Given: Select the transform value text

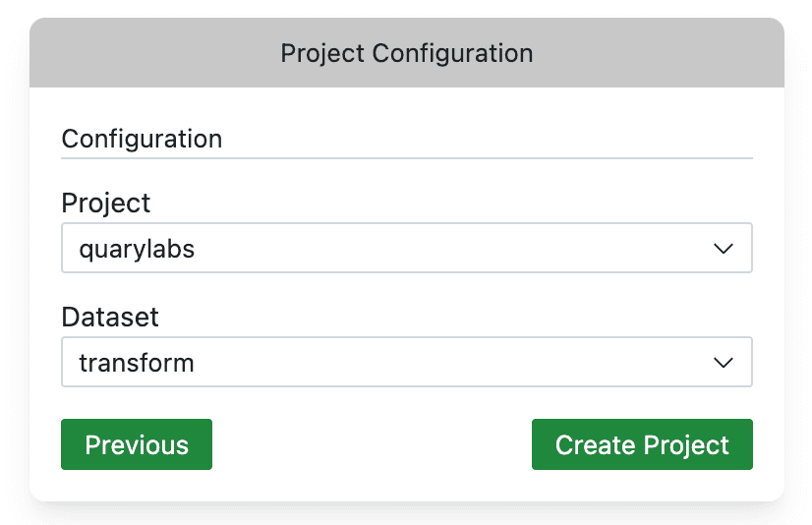Looking at the screenshot, I should coord(137,363).
